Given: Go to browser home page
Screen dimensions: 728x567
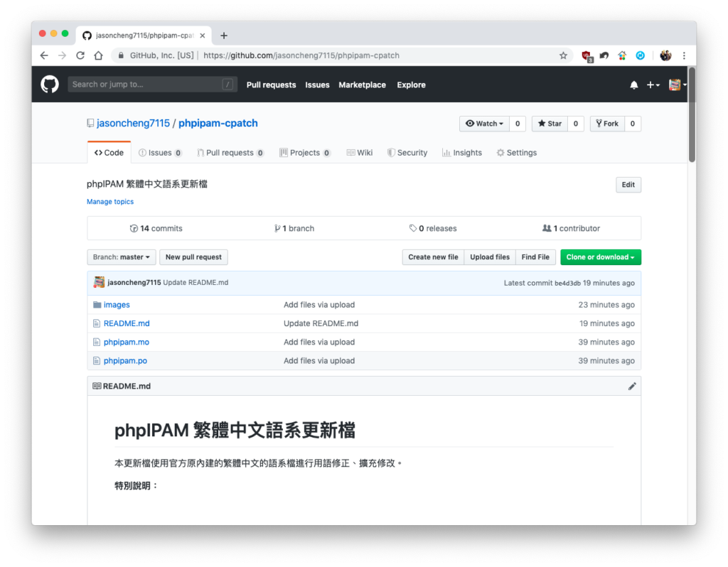Looking at the screenshot, I should click(x=98, y=55).
